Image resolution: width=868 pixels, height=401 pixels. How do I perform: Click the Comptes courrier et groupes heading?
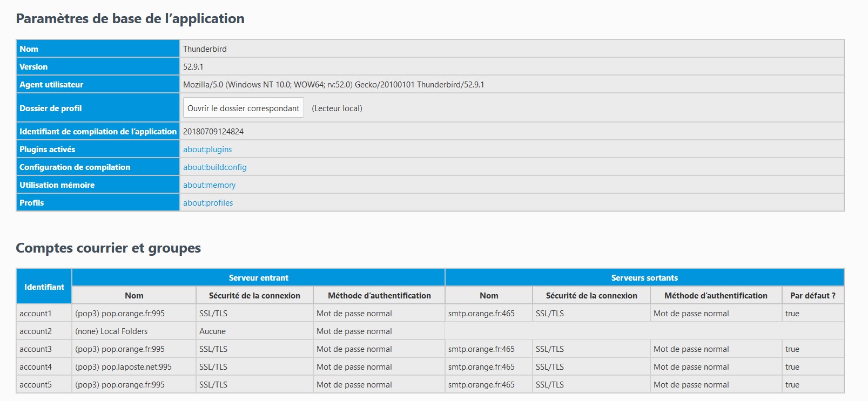point(108,248)
